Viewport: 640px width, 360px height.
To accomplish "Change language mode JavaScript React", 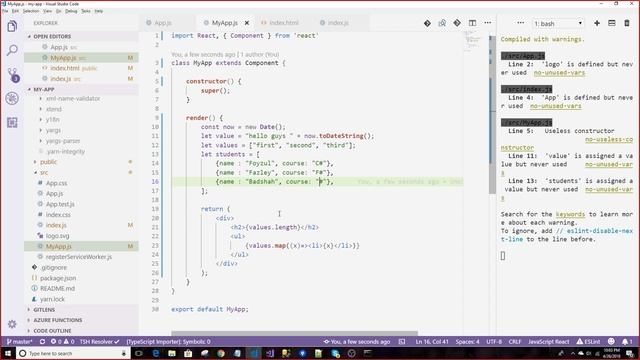I will (x=549, y=342).
